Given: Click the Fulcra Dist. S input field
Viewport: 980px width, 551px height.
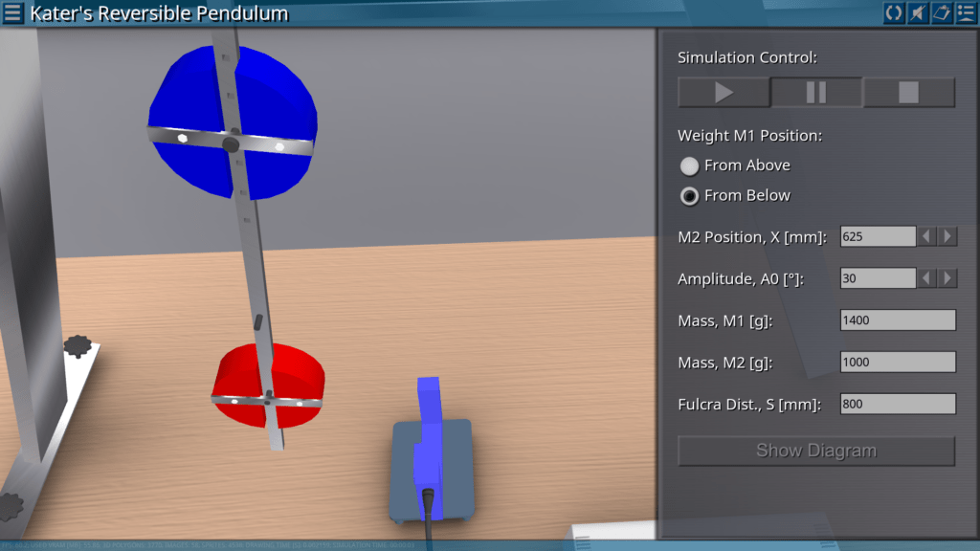Looking at the screenshot, I should click(x=898, y=404).
